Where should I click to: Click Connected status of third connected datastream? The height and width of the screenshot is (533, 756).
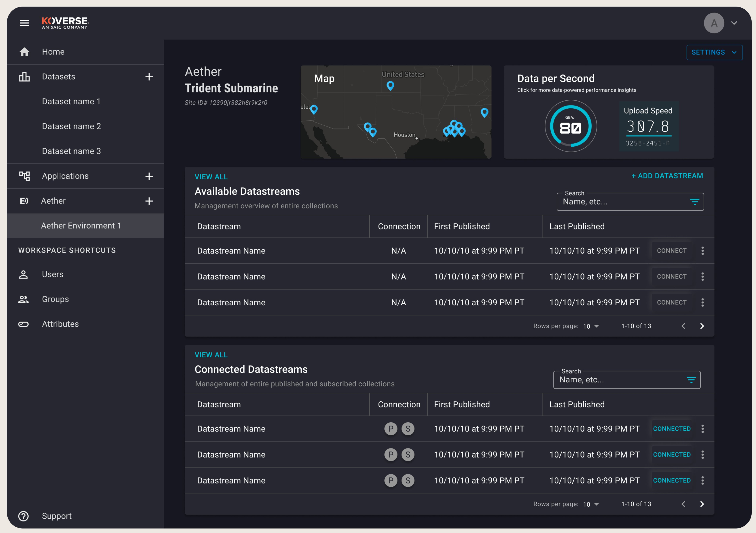click(x=672, y=481)
